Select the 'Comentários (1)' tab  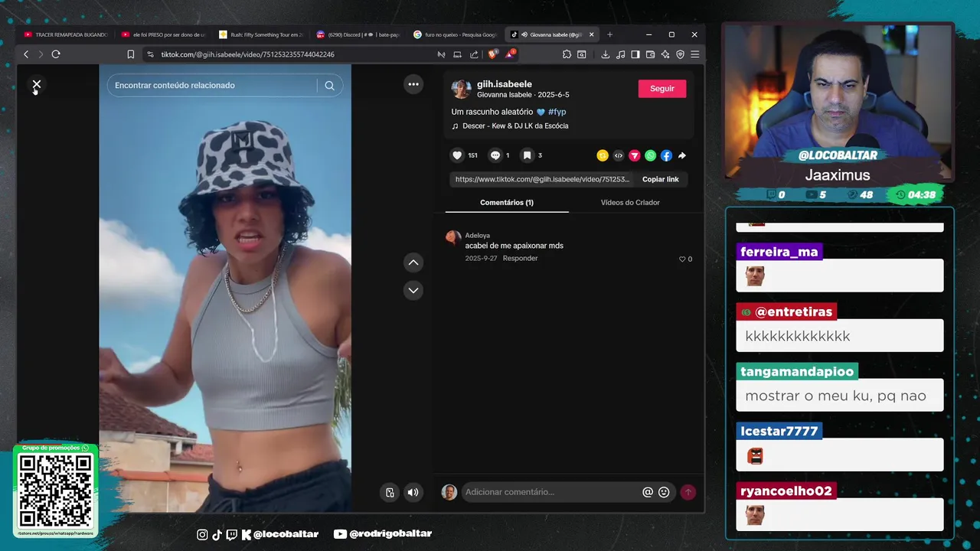(507, 203)
